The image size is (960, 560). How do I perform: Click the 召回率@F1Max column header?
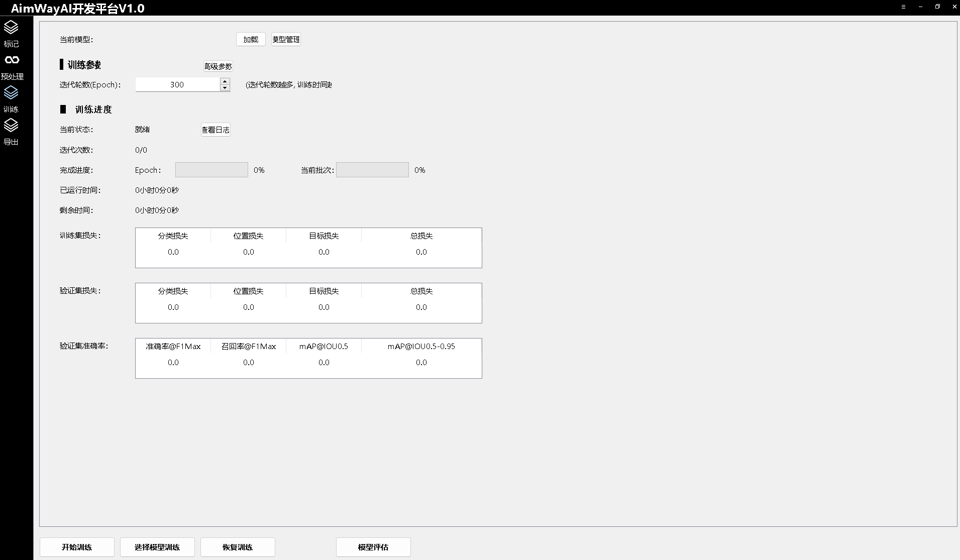click(x=249, y=346)
